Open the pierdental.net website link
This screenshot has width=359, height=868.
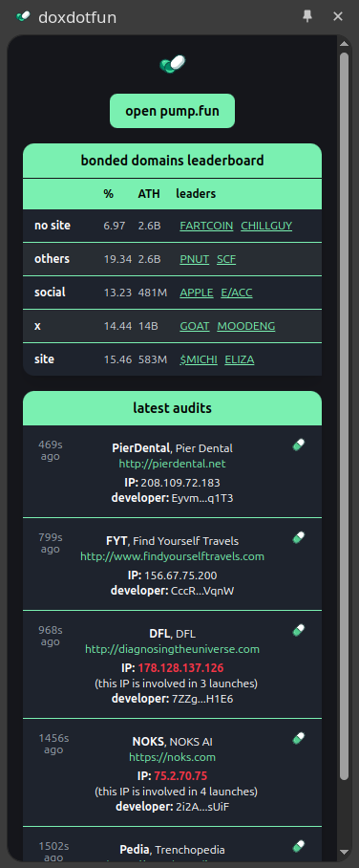(173, 464)
